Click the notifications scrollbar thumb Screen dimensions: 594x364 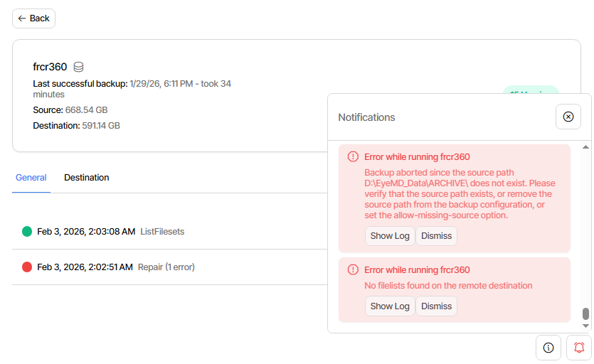(x=585, y=314)
